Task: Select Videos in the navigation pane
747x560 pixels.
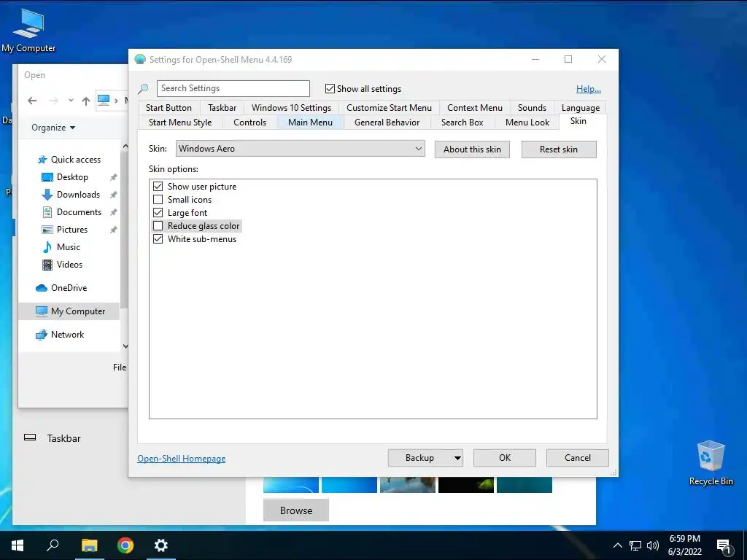Action: coord(62,265)
